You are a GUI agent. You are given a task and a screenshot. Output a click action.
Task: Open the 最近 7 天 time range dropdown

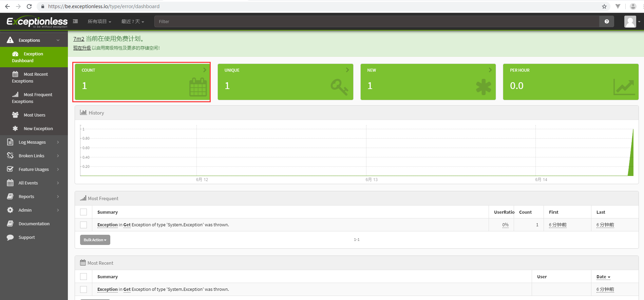(x=133, y=21)
